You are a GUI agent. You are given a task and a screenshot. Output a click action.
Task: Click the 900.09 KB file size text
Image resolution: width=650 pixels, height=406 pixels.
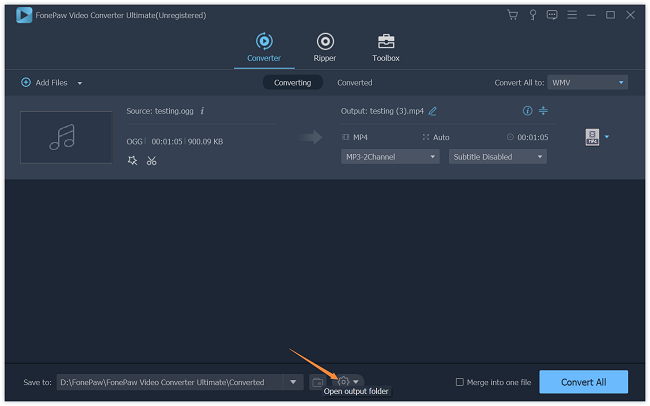click(x=205, y=141)
